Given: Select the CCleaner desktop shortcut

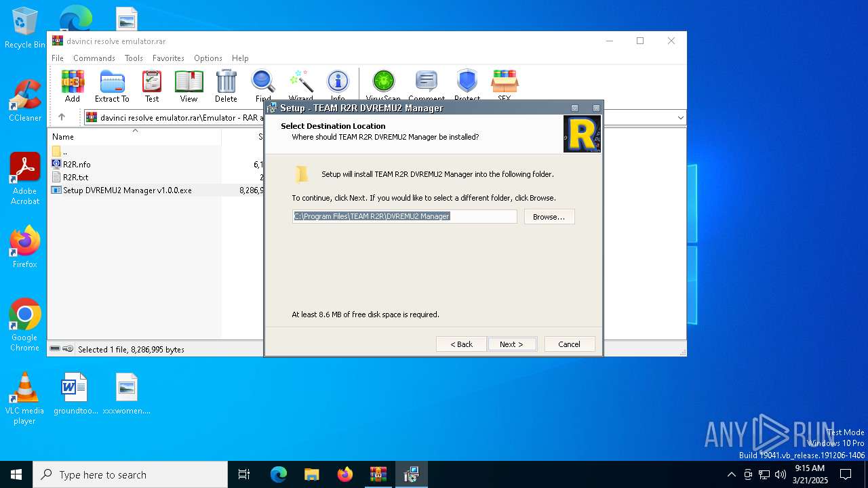Looking at the screenshot, I should [x=25, y=100].
